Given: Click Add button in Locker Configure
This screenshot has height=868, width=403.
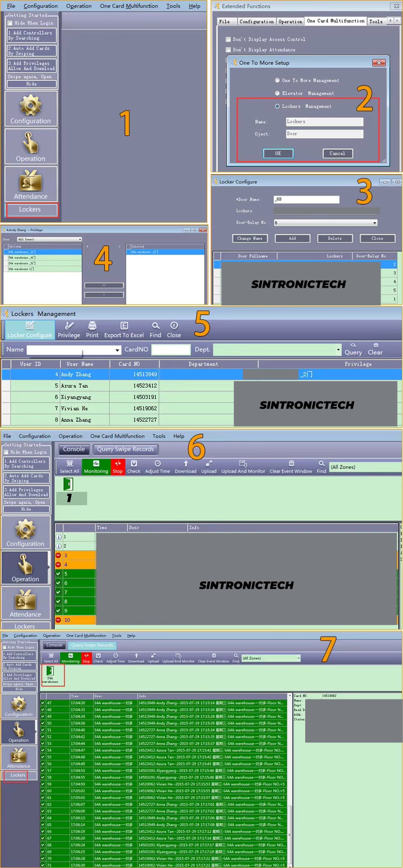Looking at the screenshot, I should click(292, 238).
